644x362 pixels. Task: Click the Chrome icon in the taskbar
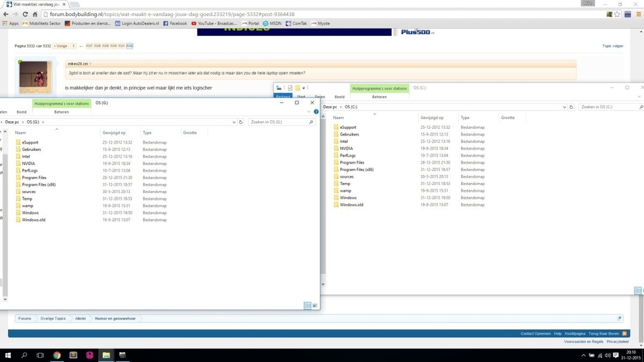pyautogui.click(x=57, y=355)
